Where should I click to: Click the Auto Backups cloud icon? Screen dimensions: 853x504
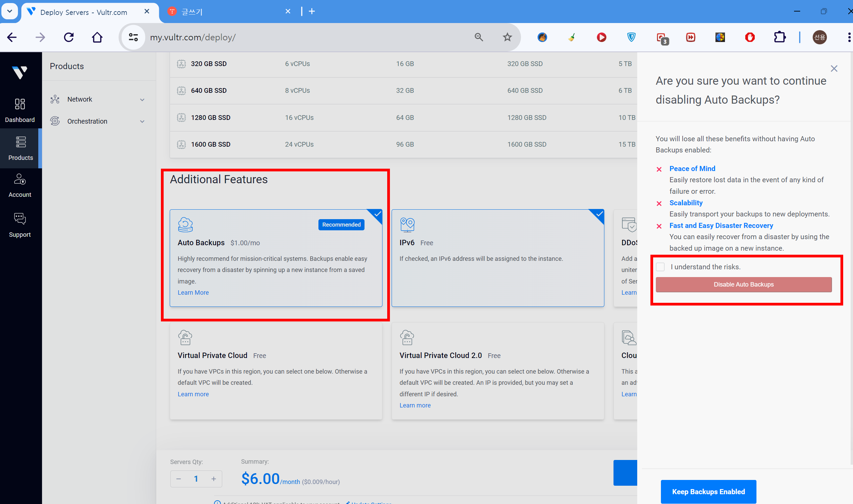[x=185, y=225]
